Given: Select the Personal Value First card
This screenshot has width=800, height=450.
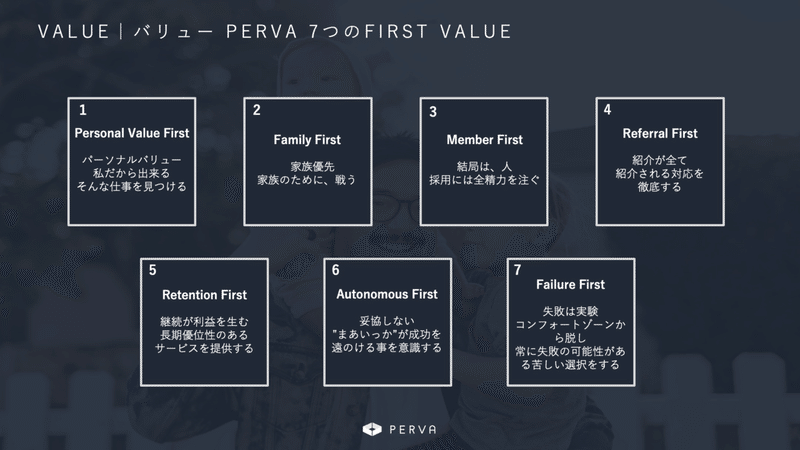Looking at the screenshot, I should pos(132,161).
